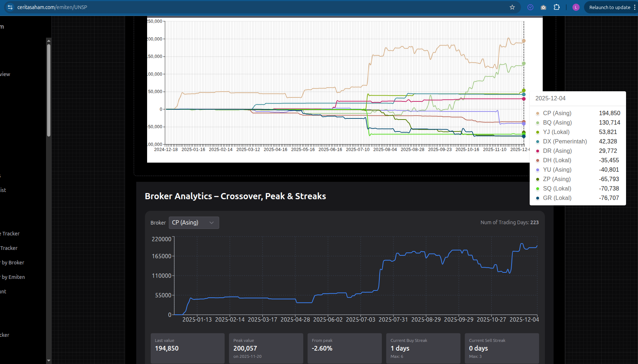Click the CP (Asing) endpoint dot on chart
The height and width of the screenshot is (364, 638).
pos(524,41)
